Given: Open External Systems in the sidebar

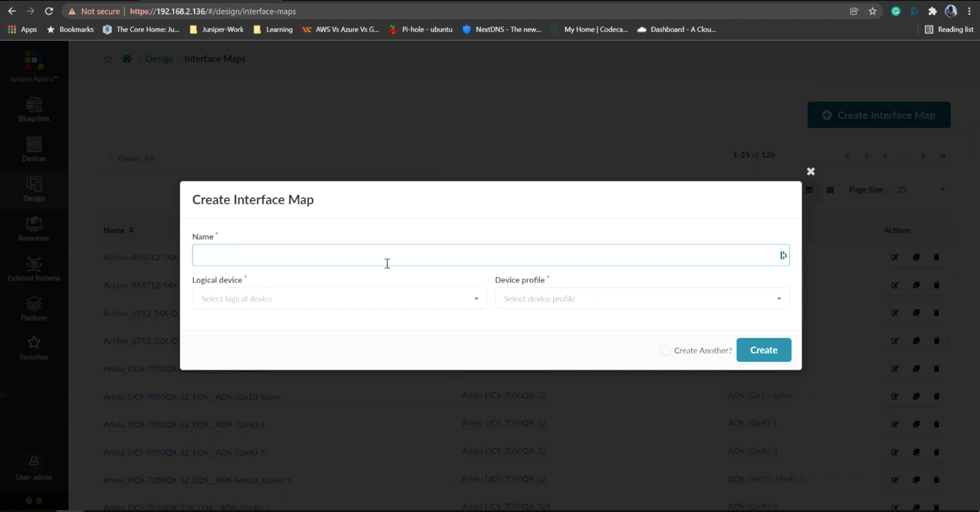Looking at the screenshot, I should [x=34, y=269].
